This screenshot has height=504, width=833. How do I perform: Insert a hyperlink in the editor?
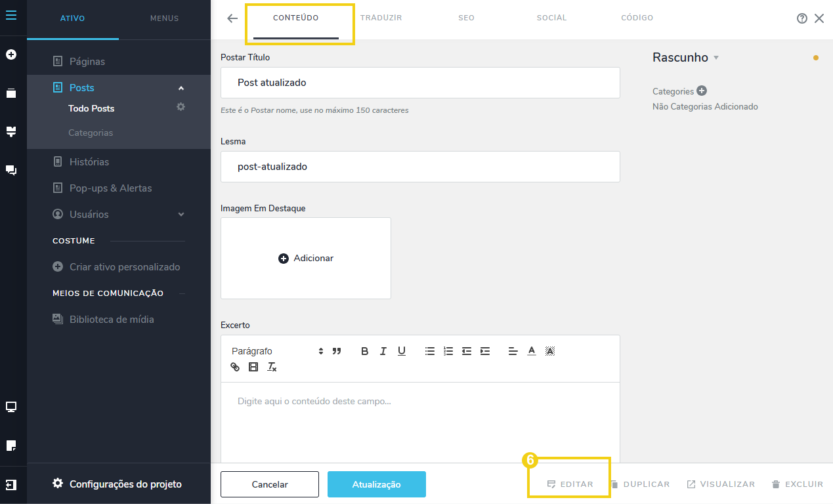tap(235, 367)
